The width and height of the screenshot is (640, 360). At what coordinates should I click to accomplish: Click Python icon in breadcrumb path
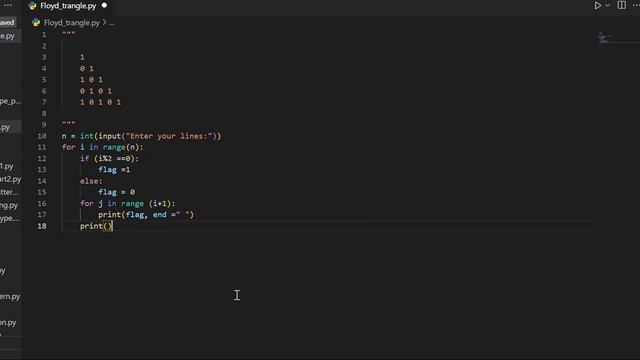point(36,23)
